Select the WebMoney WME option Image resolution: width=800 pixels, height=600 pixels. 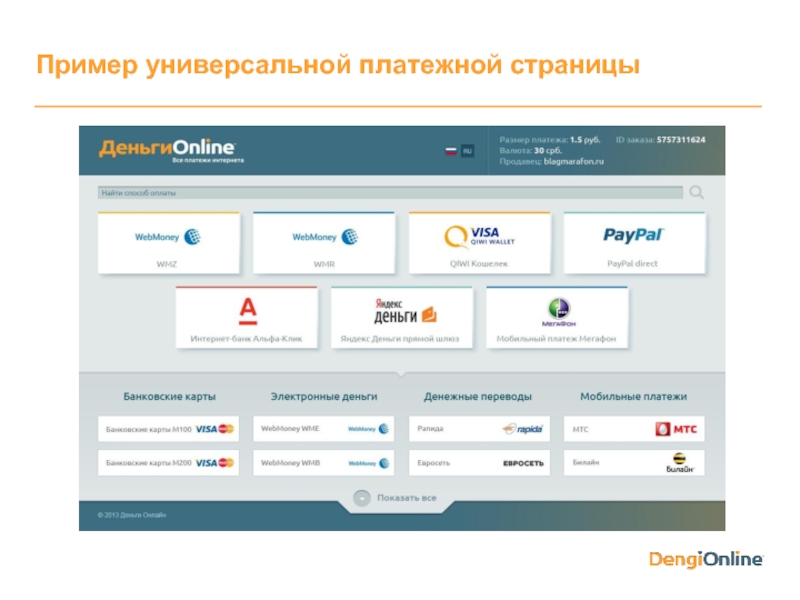click(324, 429)
